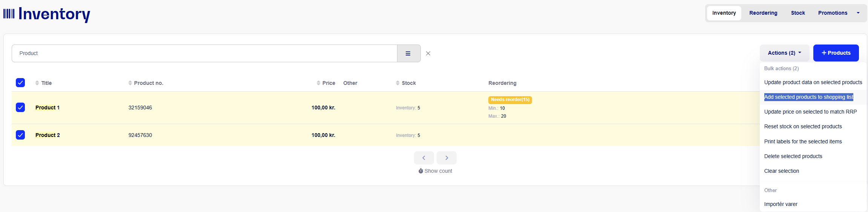Choose Add selected products to shopping list
Image resolution: width=868 pixels, height=212 pixels.
[x=813, y=97]
